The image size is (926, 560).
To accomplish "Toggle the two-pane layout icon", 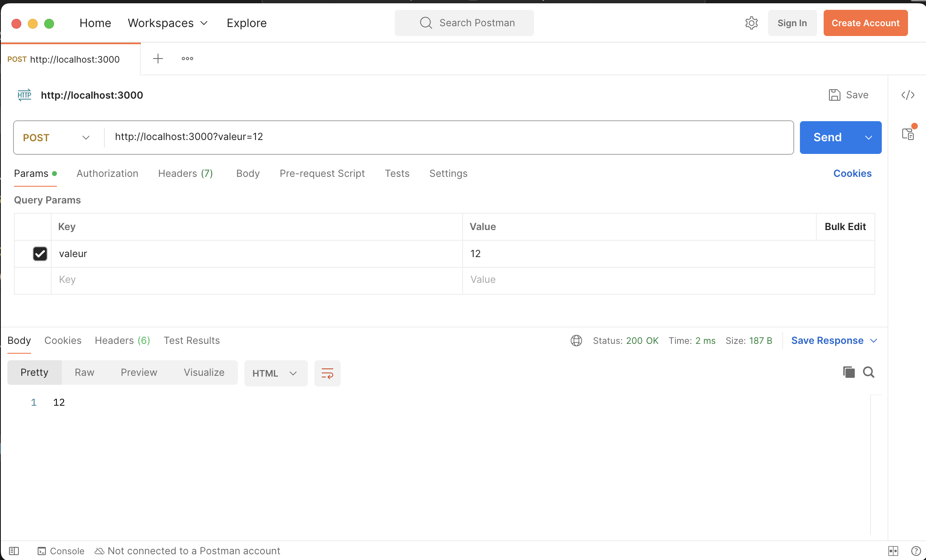I will tap(893, 551).
